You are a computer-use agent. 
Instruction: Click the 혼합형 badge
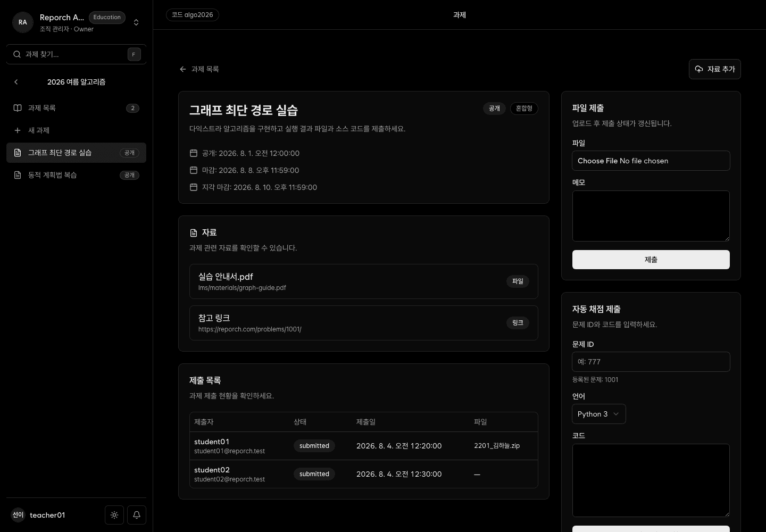(524, 109)
